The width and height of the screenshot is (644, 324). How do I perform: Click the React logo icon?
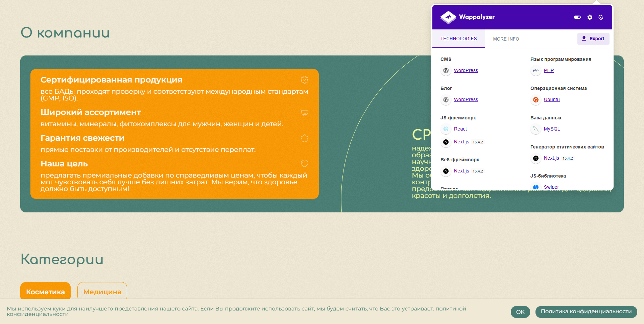point(446,129)
